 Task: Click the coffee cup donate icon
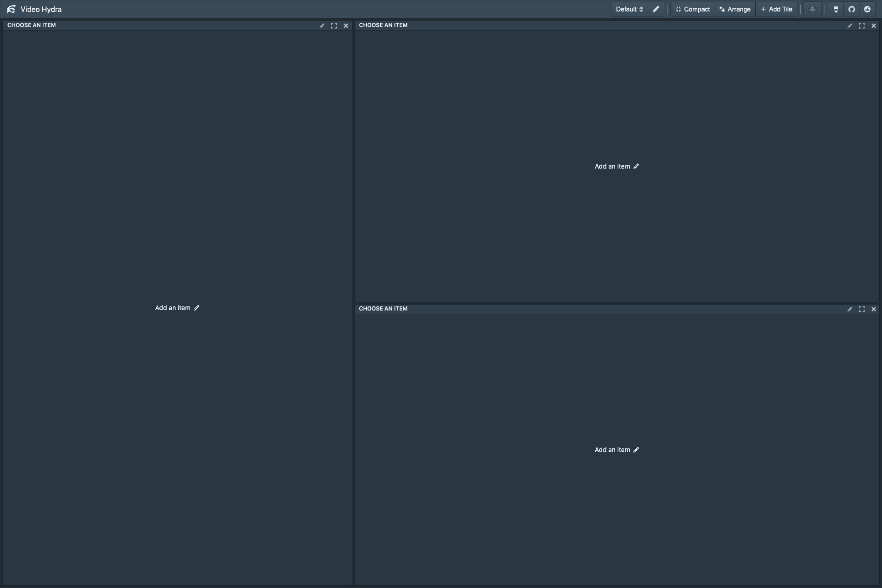pos(836,9)
